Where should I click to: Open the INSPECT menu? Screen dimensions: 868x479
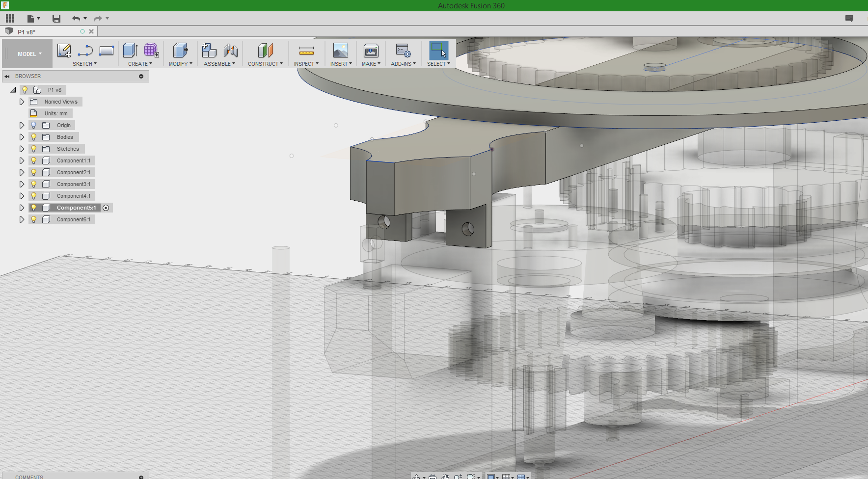(x=306, y=64)
